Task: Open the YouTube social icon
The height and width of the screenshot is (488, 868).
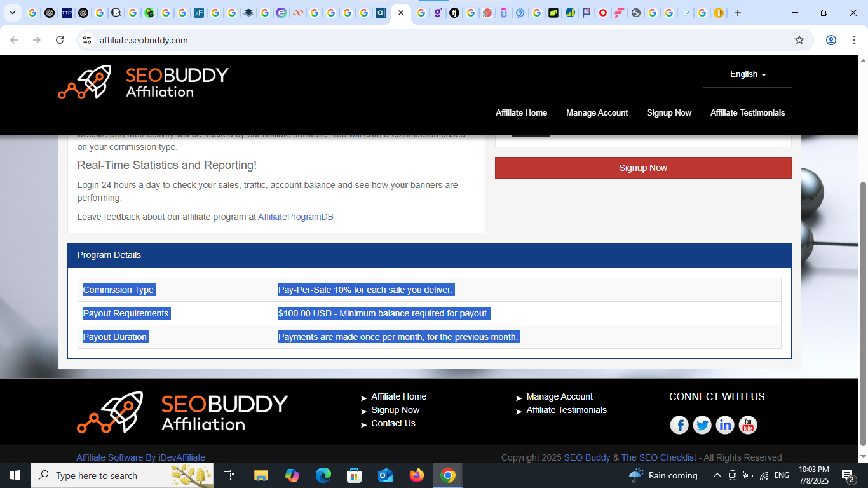Action: pos(748,425)
